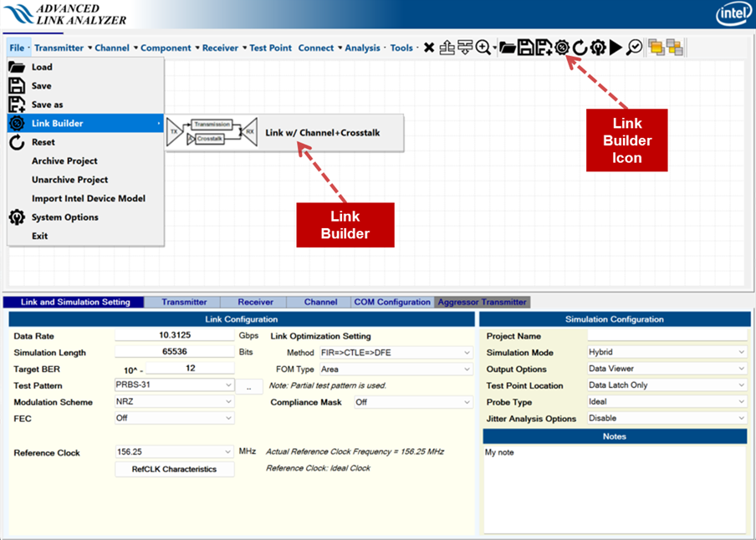The height and width of the screenshot is (540, 756).
Task: Open the Simulation Mode Hybrid dropdown
Action: 667,353
